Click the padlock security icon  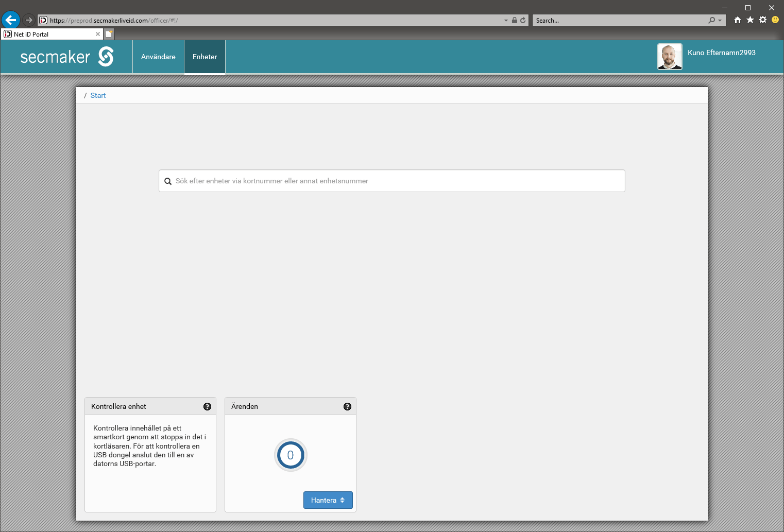coord(514,20)
